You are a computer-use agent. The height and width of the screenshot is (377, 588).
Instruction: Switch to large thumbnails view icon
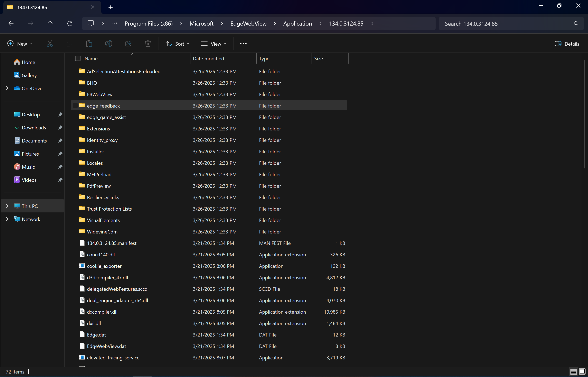point(582,371)
